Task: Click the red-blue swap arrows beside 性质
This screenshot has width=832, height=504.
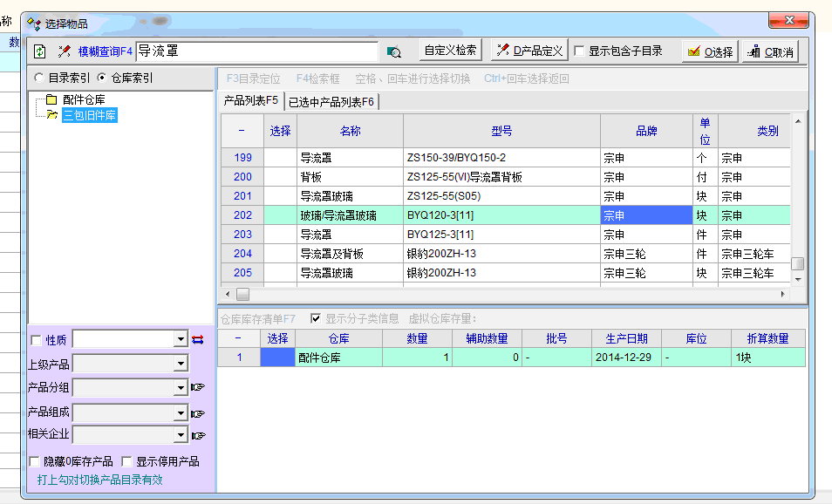Action: click(197, 339)
